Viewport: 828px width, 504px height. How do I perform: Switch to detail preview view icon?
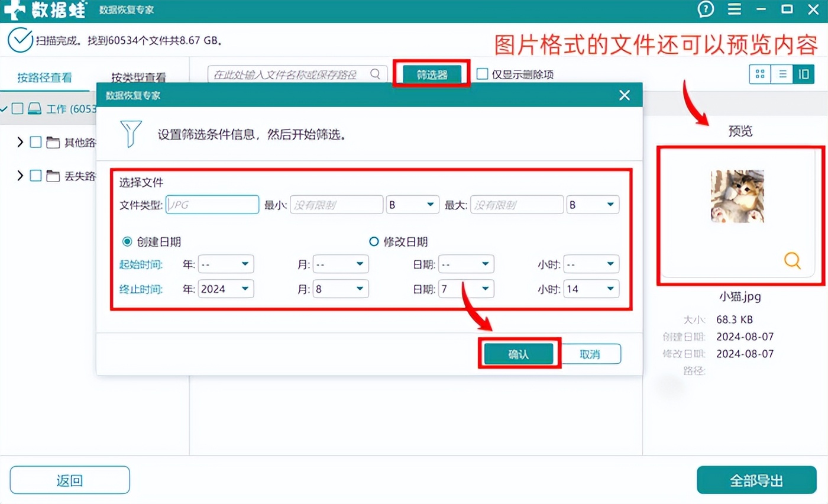pyautogui.click(x=803, y=74)
